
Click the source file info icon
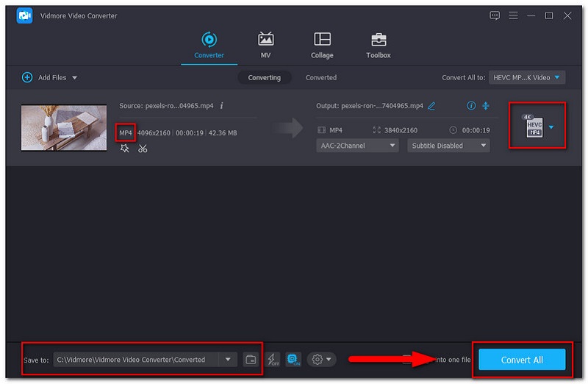pos(222,106)
